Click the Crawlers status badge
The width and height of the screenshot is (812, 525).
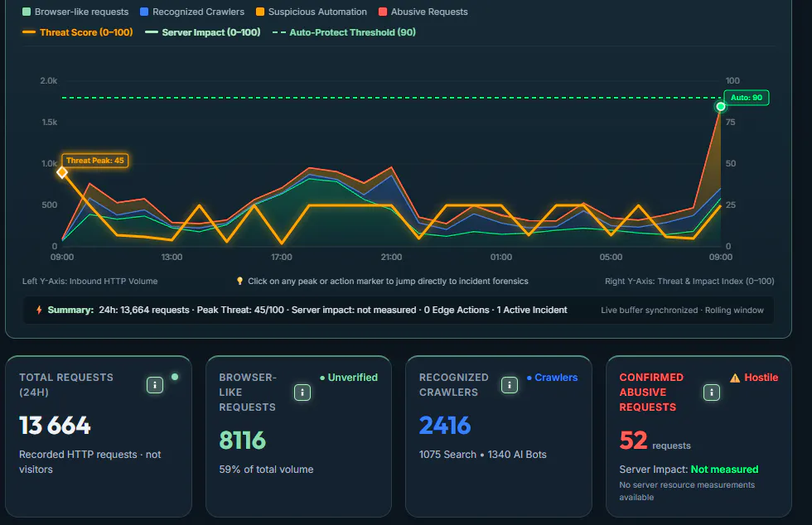click(x=552, y=378)
